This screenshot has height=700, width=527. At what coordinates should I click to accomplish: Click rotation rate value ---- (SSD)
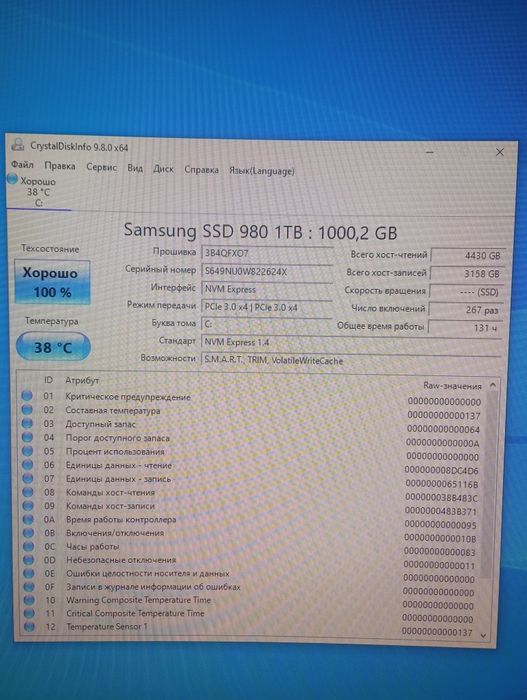click(466, 292)
